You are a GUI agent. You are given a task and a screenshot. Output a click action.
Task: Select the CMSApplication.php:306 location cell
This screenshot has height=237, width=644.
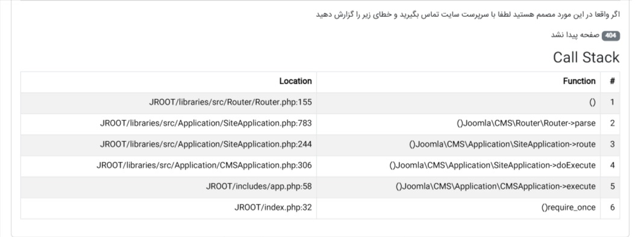[x=204, y=165]
